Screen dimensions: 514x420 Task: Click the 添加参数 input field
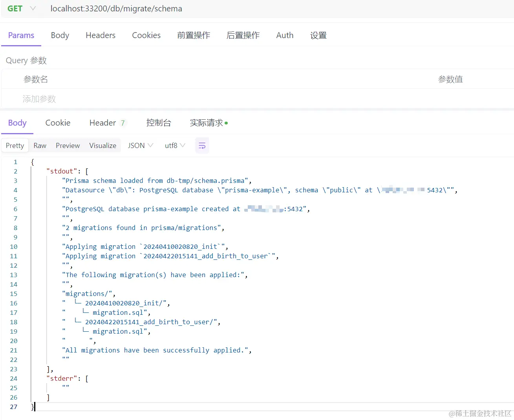[x=39, y=99]
